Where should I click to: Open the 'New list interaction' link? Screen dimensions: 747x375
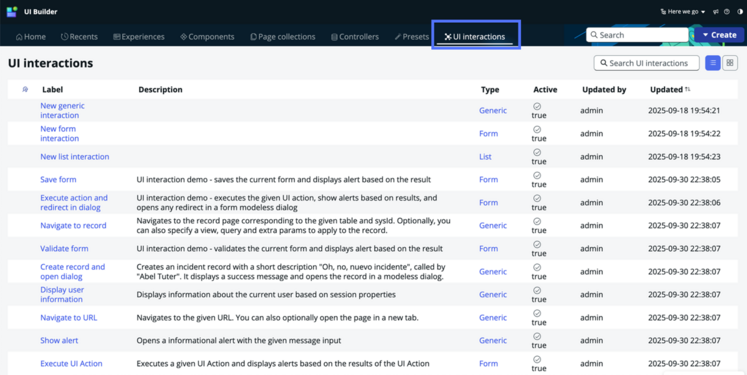tap(75, 156)
